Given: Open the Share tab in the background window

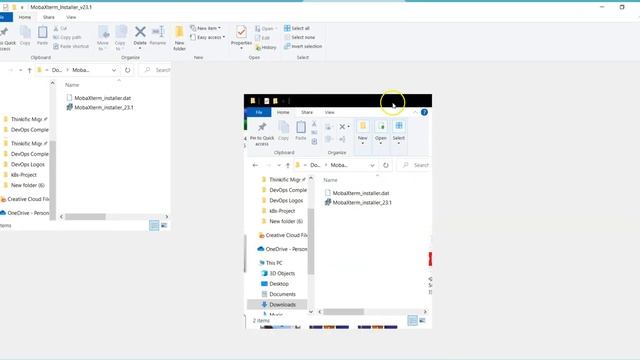Looking at the screenshot, I should [x=48, y=17].
